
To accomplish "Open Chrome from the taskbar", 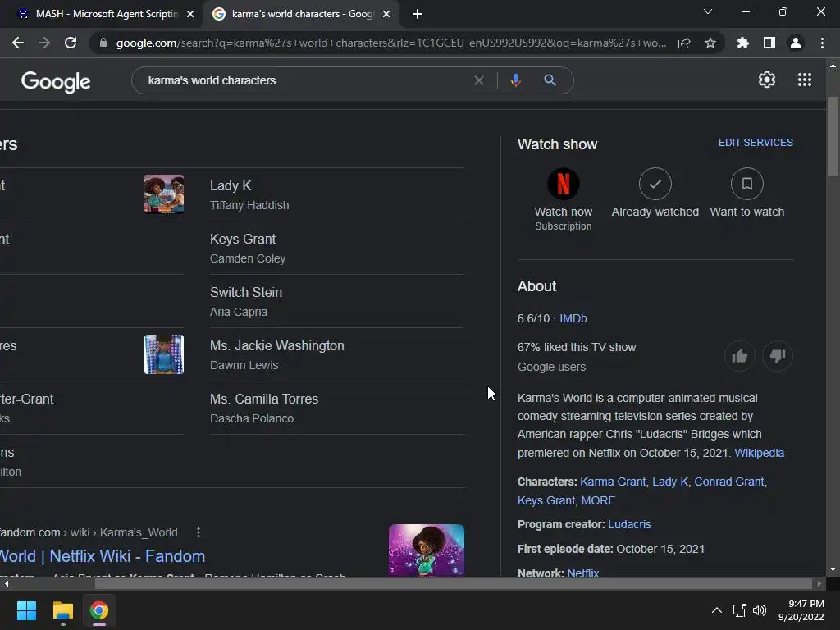I will pos(98,610).
